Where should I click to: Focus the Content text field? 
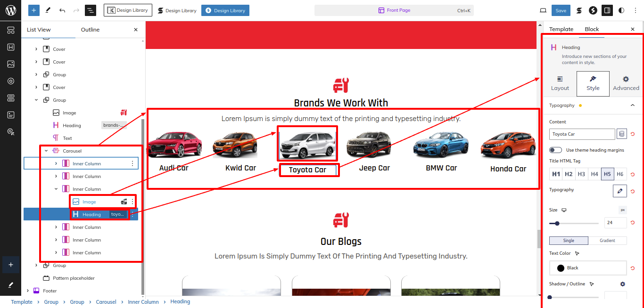tap(582, 134)
